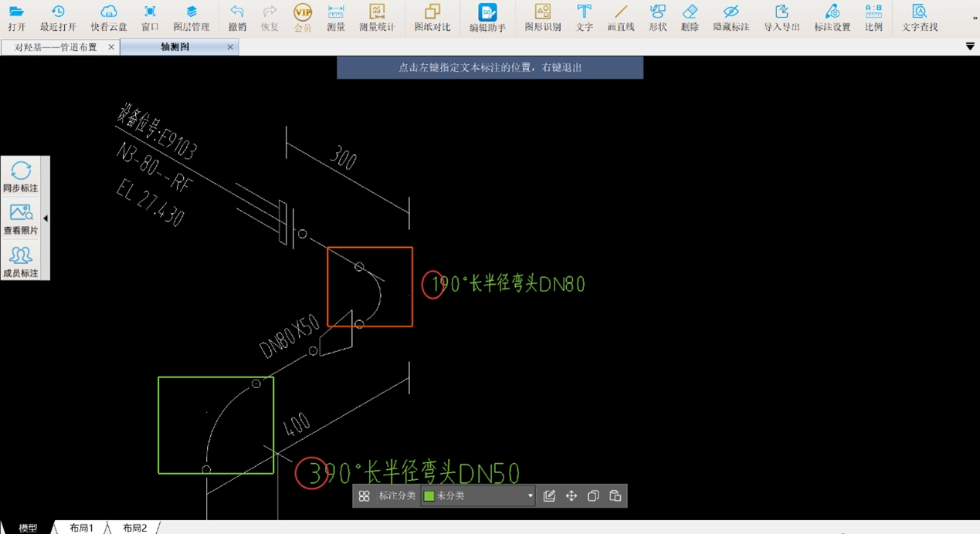Switch to the 布局1 layout tab
This screenshot has height=534, width=980.
tap(81, 528)
